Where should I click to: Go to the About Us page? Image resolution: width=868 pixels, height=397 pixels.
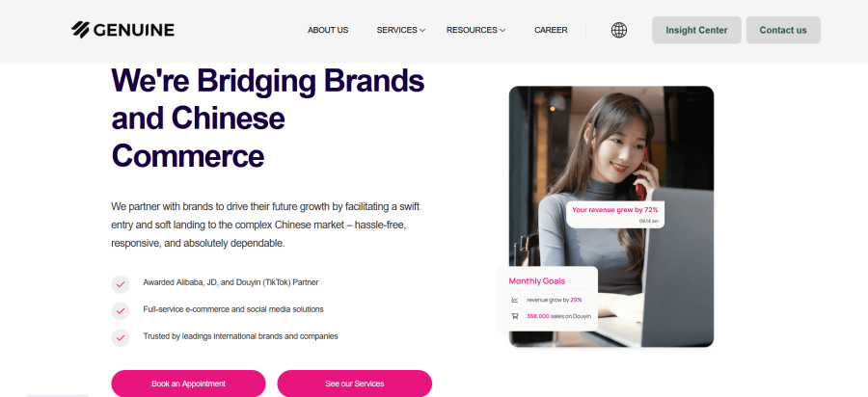coord(328,30)
